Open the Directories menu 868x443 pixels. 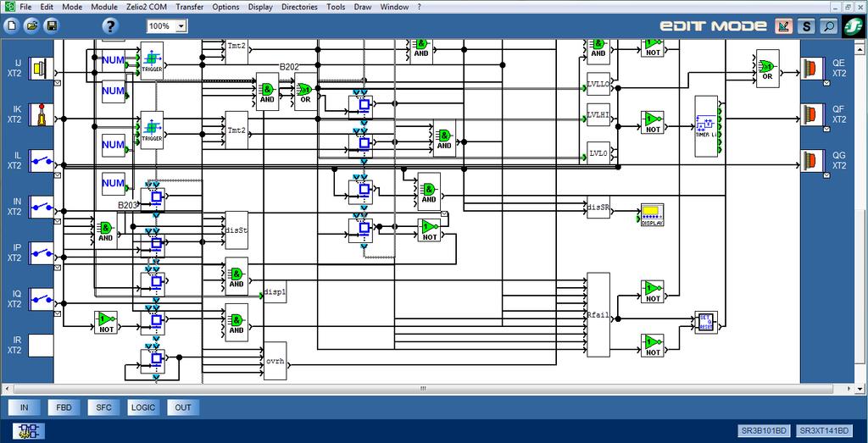(299, 7)
